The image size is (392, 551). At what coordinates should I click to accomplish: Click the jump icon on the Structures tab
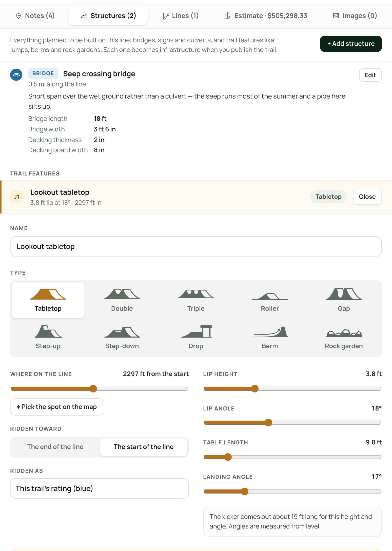pos(84,16)
